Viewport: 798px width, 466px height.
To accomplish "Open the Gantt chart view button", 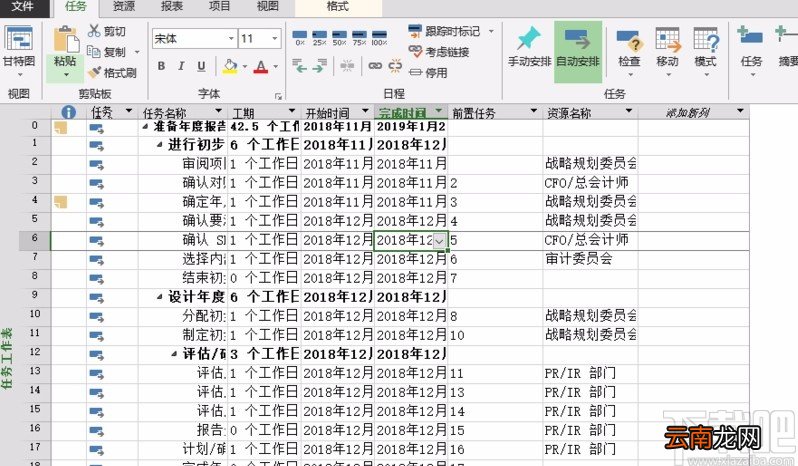I will click(x=19, y=51).
